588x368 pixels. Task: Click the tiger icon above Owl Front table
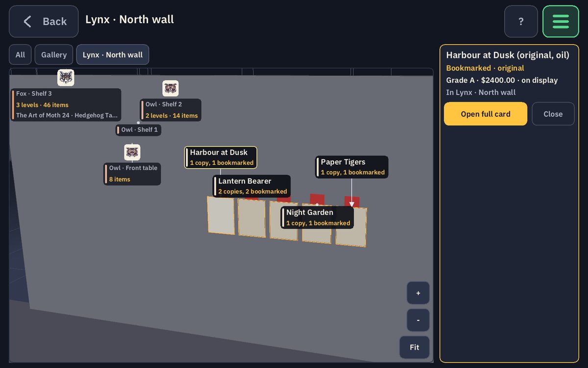tap(132, 152)
